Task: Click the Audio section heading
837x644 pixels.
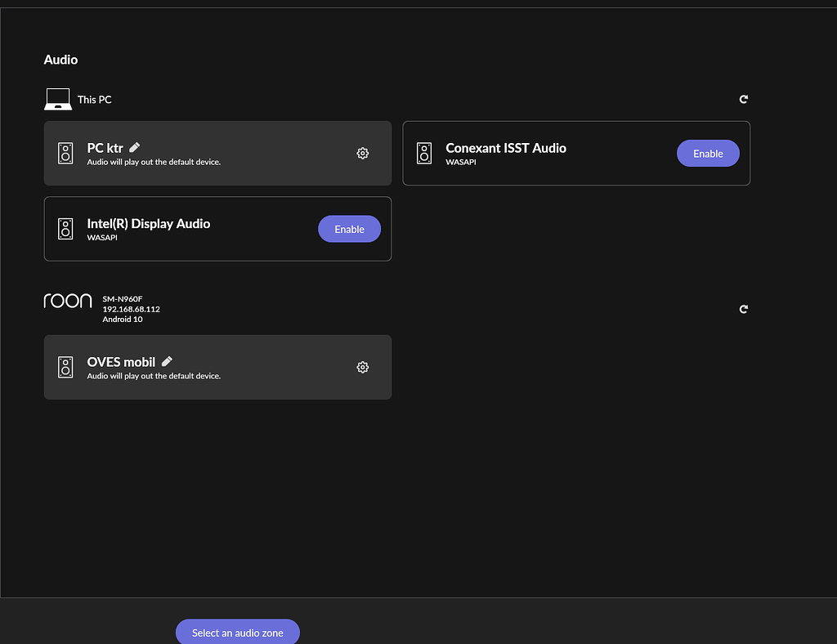Action: point(60,60)
